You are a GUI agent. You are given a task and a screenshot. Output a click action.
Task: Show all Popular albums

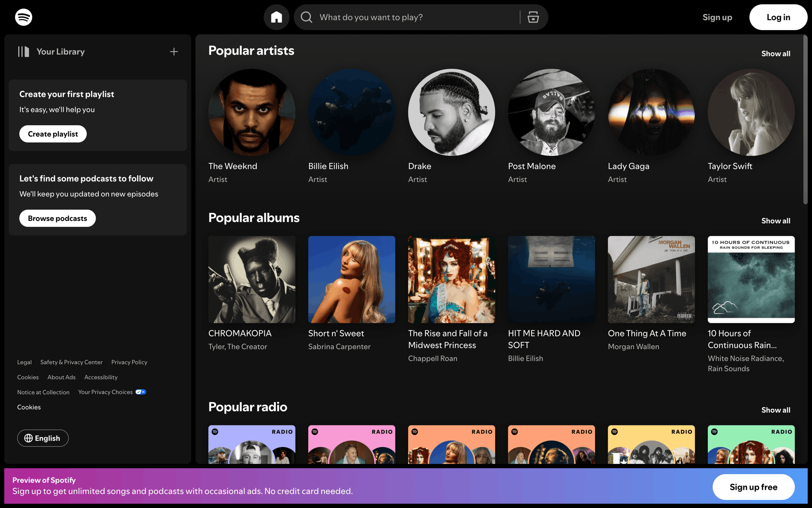point(776,221)
